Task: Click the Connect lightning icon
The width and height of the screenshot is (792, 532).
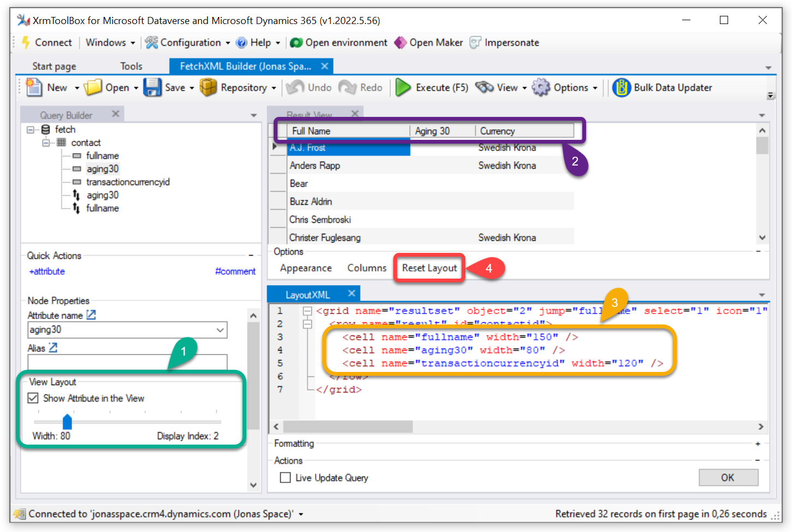Action: [26, 43]
